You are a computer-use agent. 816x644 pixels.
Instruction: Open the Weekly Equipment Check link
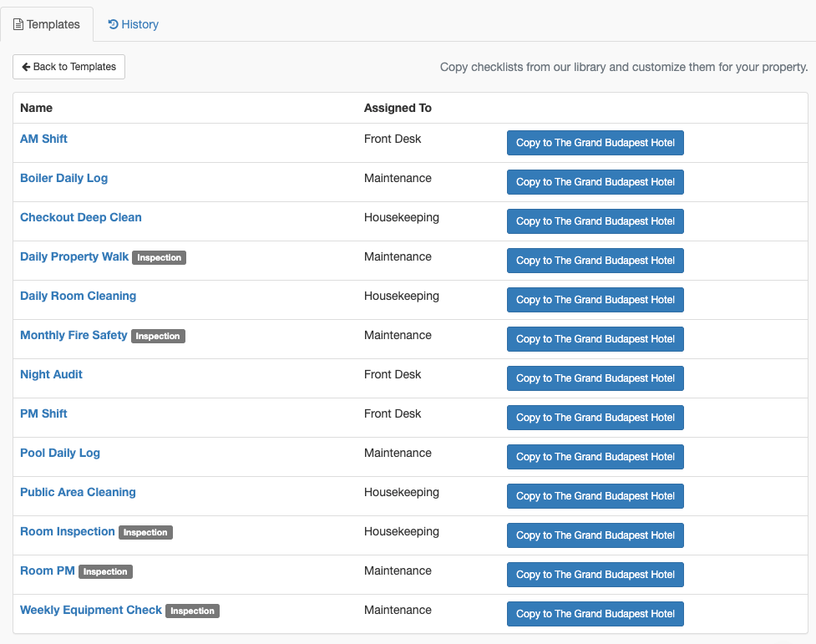click(x=91, y=610)
